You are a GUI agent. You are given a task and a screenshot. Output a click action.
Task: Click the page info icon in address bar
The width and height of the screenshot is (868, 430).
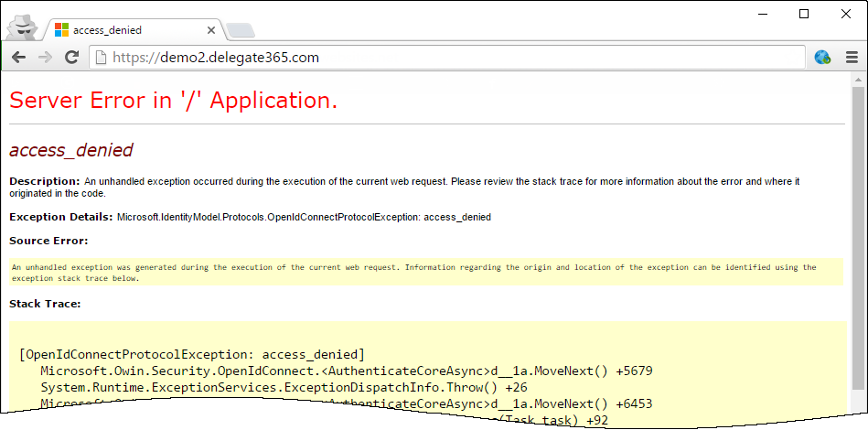pyautogui.click(x=101, y=58)
